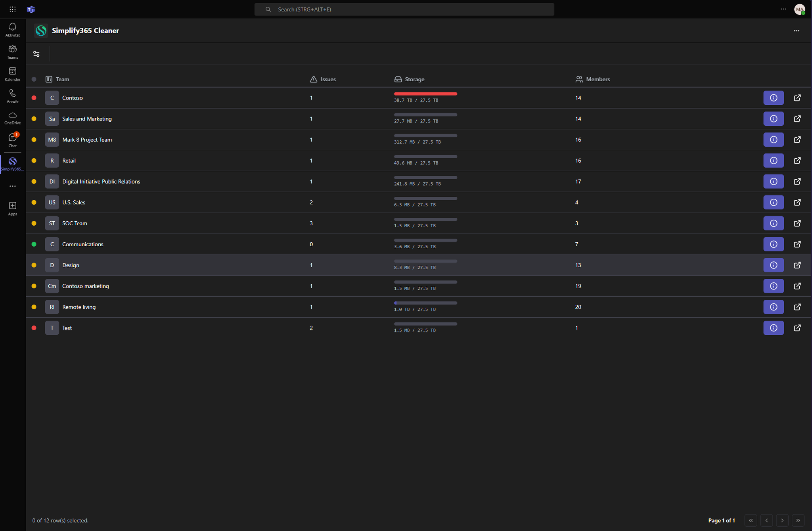Select the Retail row status dot
The height and width of the screenshot is (531, 812).
tap(34, 161)
